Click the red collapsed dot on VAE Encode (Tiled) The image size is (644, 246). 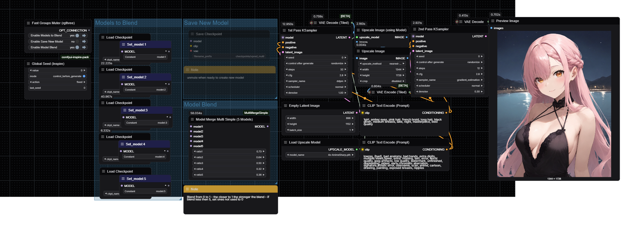369,92
